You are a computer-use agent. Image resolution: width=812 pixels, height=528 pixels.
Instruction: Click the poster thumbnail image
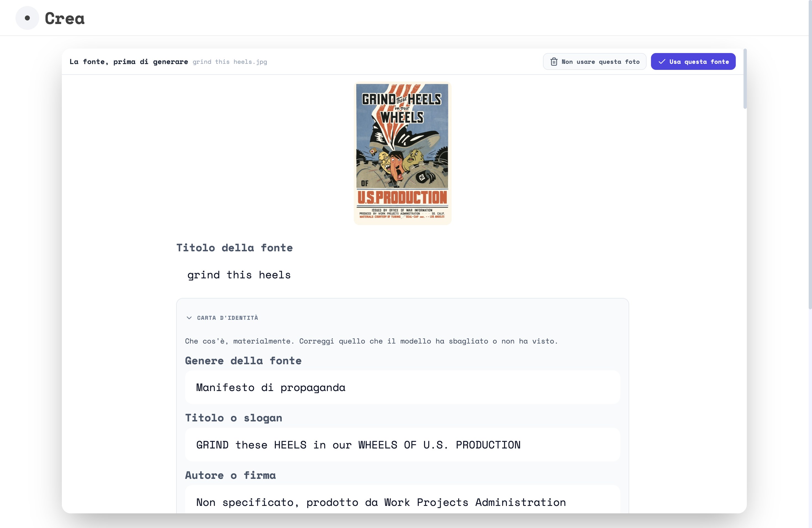click(x=403, y=153)
